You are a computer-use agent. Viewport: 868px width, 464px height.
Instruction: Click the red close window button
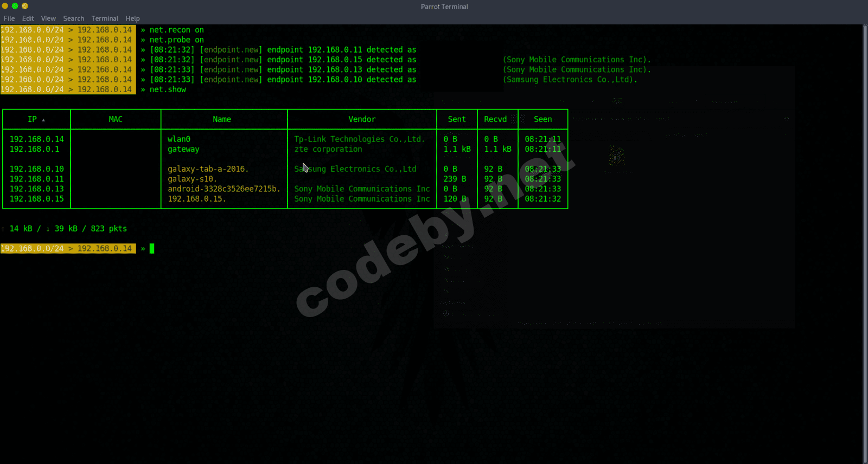click(5, 6)
